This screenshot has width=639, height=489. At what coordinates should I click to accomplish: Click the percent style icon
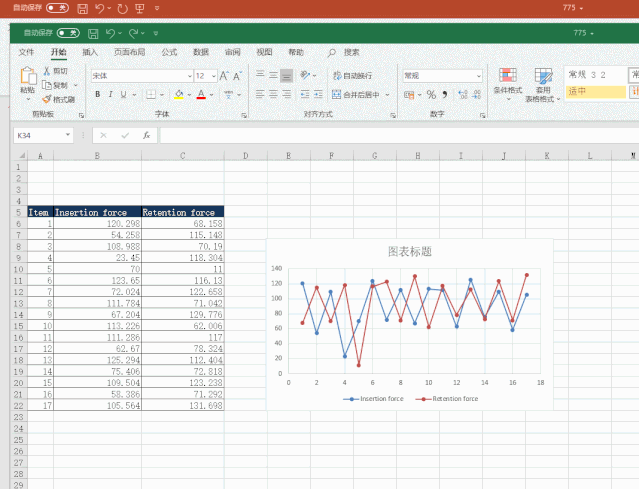(431, 95)
